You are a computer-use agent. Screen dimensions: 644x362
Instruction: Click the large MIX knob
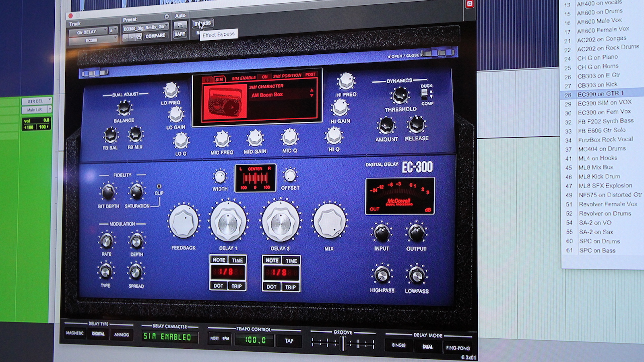click(x=329, y=222)
